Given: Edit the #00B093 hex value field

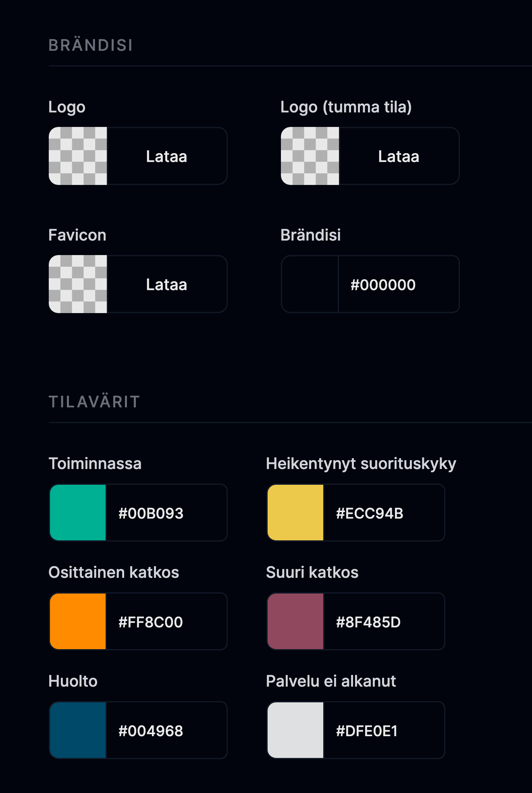Looking at the screenshot, I should [x=166, y=513].
